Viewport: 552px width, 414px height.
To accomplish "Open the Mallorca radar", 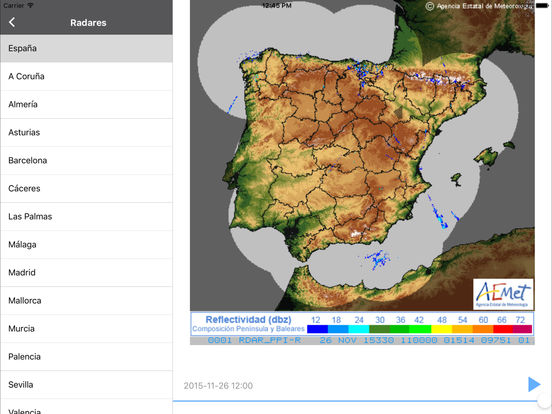I will pyautogui.click(x=86, y=301).
